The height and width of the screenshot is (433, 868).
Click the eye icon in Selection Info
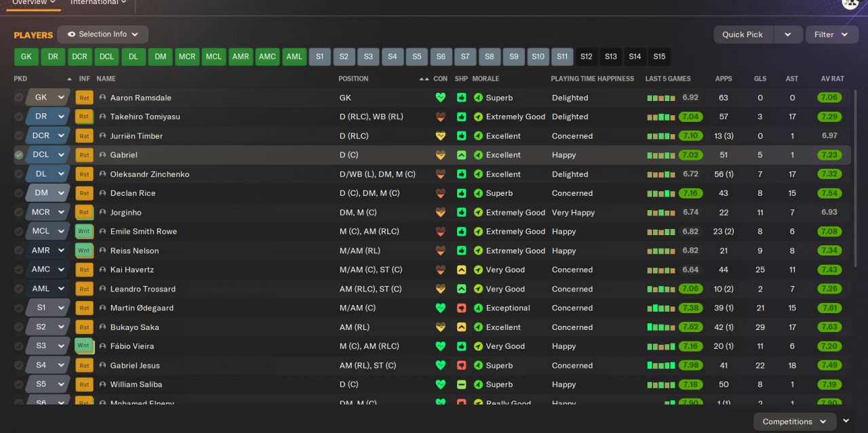[71, 35]
